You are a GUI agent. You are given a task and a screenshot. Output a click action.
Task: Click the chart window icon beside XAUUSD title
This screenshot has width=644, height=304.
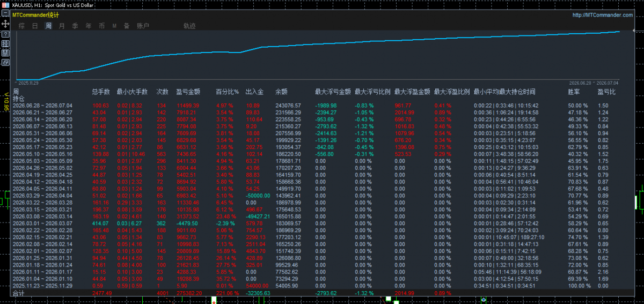tap(5, 5)
